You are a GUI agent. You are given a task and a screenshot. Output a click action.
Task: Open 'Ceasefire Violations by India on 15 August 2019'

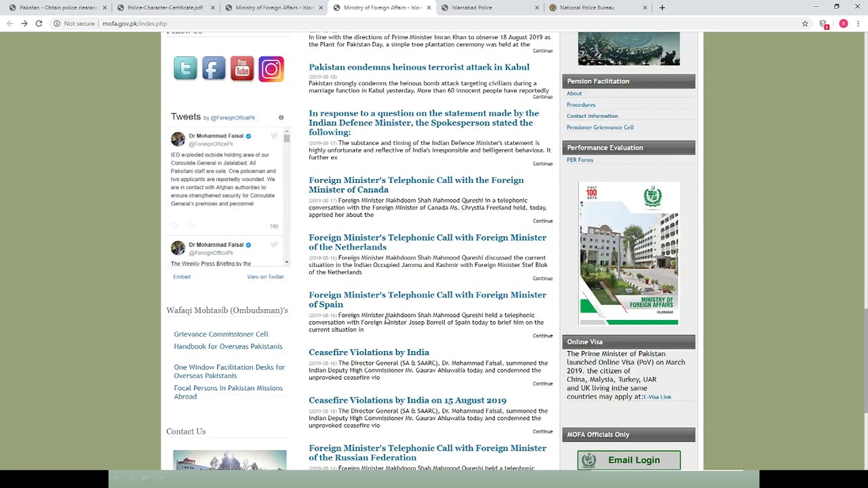[x=408, y=401]
